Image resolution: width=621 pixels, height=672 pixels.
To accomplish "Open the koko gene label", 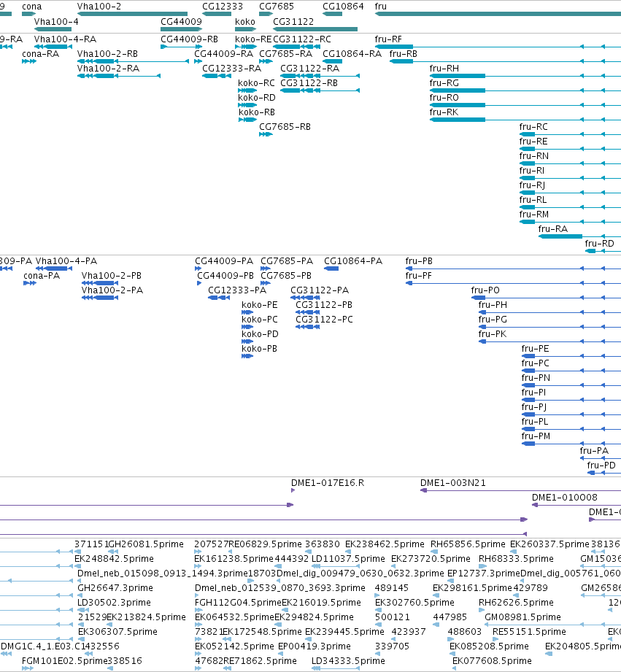I will pos(245,21).
